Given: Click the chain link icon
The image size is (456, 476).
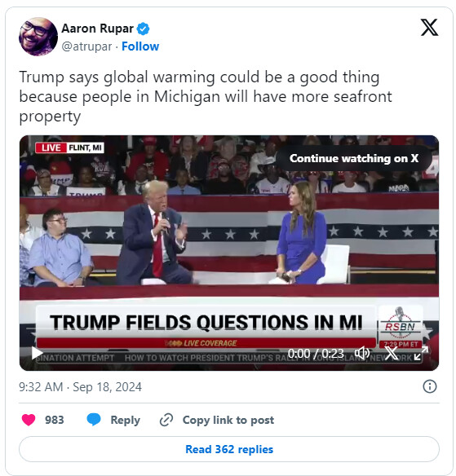Looking at the screenshot, I should (166, 420).
